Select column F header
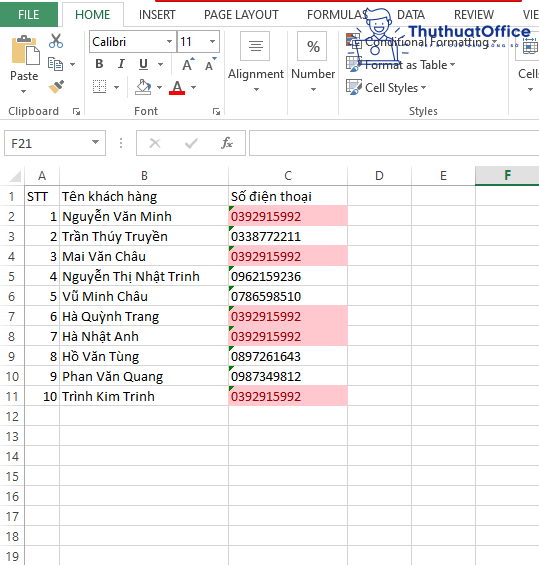Viewport: 539px width, 565px height. coord(507,175)
